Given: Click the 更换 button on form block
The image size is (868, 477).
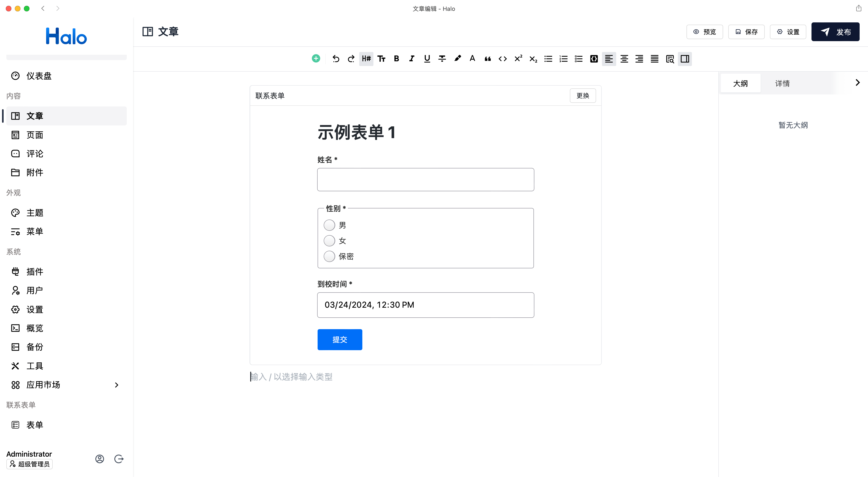Looking at the screenshot, I should pos(583,96).
